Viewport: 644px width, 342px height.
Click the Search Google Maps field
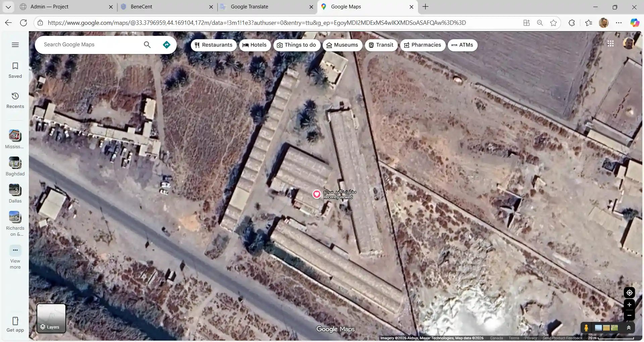click(x=91, y=45)
